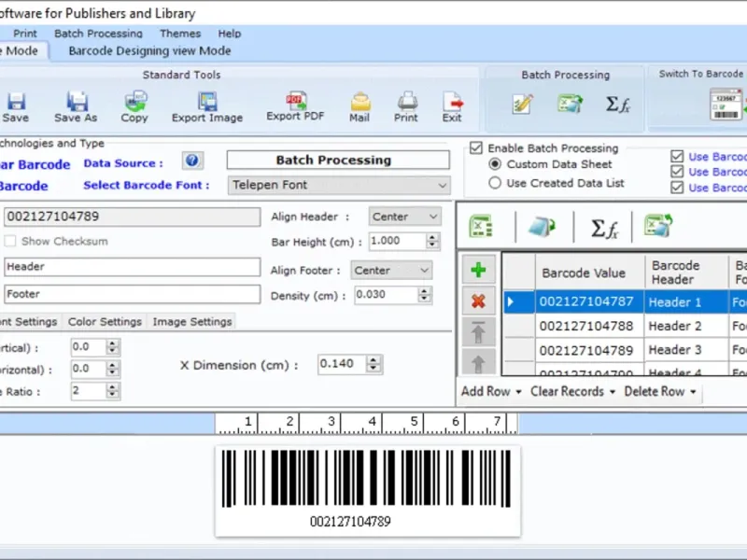Screen dimensions: 747x560
Task: Click the sigma formula icon in Batch Processing toolbar
Action: tap(617, 104)
